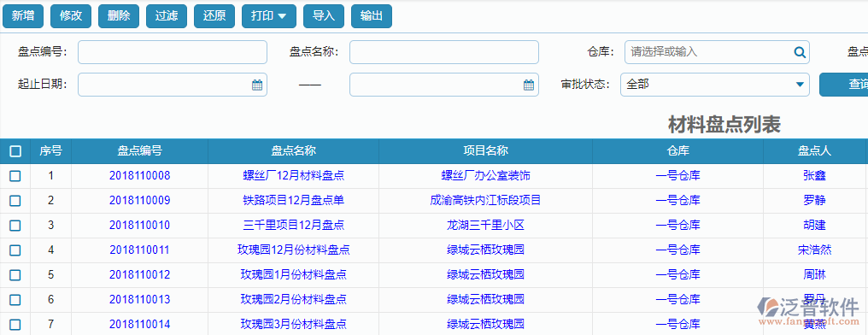This screenshot has width=868, height=335.
Task: Open 玫瑰园1月份材料盘点 link
Action: [293, 274]
